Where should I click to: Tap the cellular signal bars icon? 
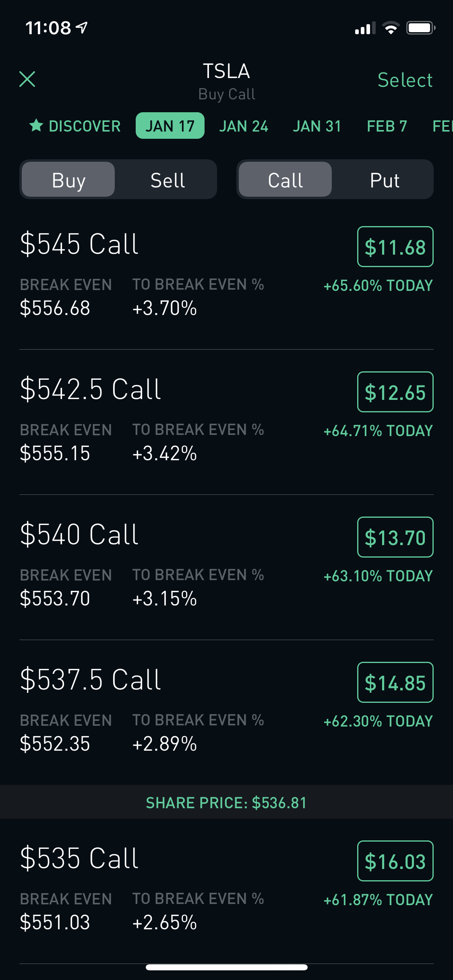(x=365, y=28)
